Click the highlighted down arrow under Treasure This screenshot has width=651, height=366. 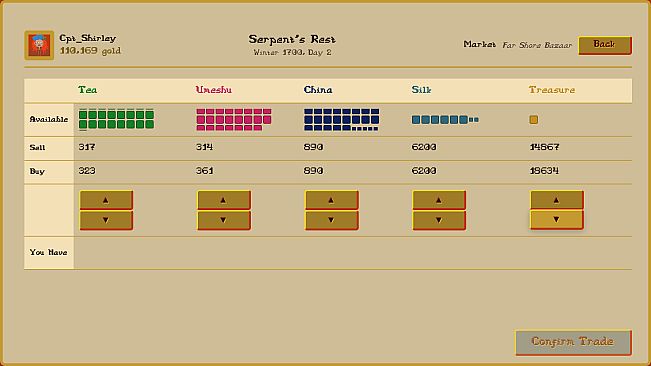click(557, 220)
